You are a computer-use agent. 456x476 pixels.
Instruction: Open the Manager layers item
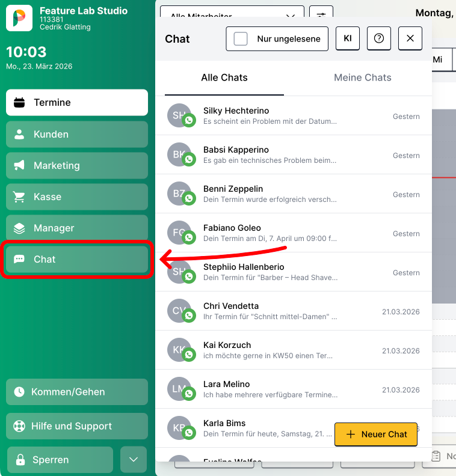coord(77,228)
